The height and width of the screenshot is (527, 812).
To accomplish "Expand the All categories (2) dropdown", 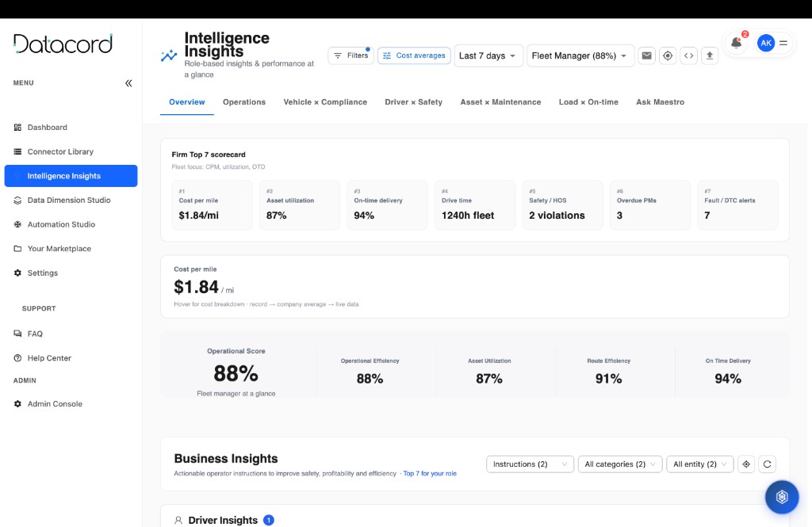I will click(620, 464).
